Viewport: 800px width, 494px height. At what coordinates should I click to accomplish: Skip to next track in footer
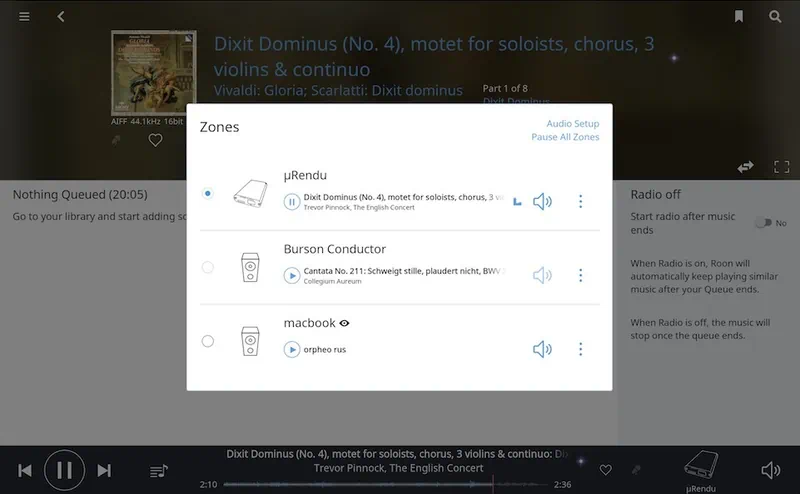(x=104, y=471)
